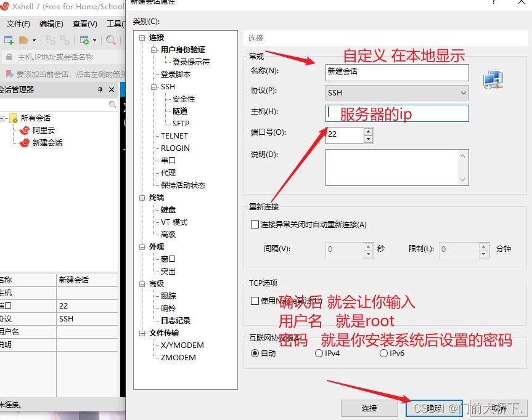Click the 阿里云 session swirl icon
Viewport: 532px width, 420px height.
coord(25,131)
